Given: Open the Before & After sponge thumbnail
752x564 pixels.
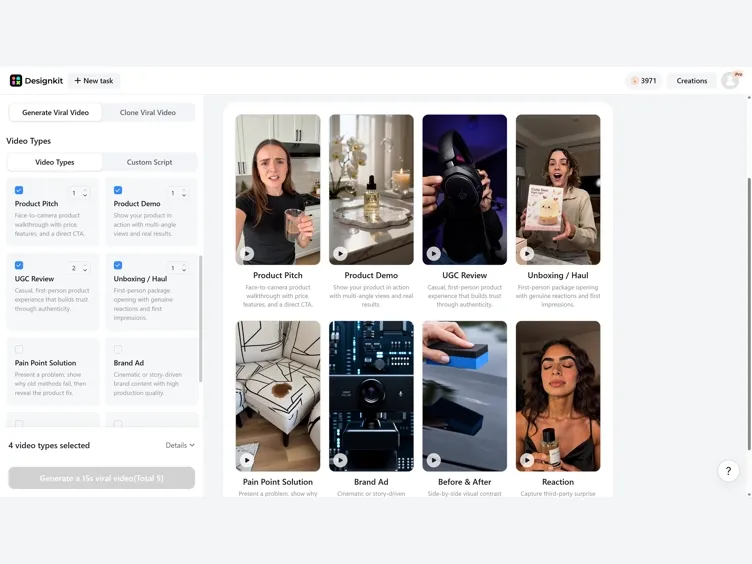Looking at the screenshot, I should pos(464,396).
